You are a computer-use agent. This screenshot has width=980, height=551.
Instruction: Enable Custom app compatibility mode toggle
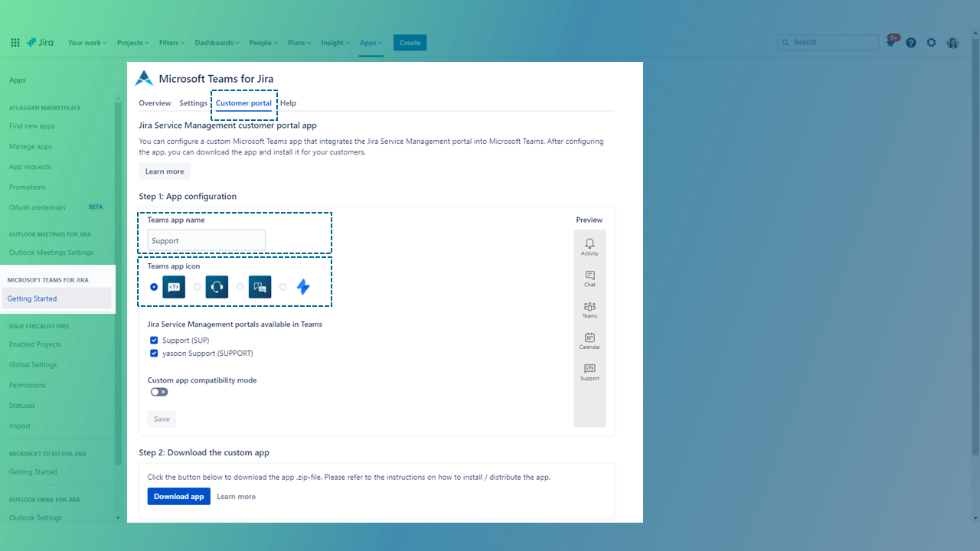pyautogui.click(x=159, y=392)
